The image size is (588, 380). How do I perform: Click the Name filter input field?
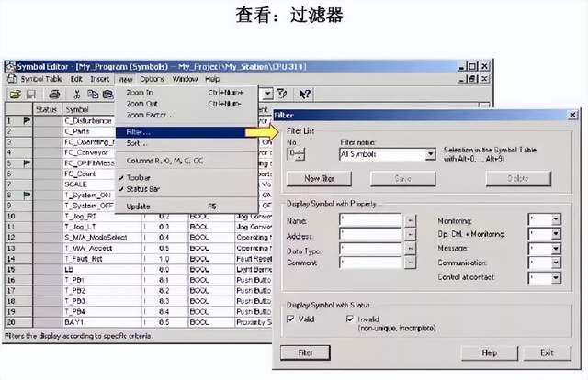[370, 220]
